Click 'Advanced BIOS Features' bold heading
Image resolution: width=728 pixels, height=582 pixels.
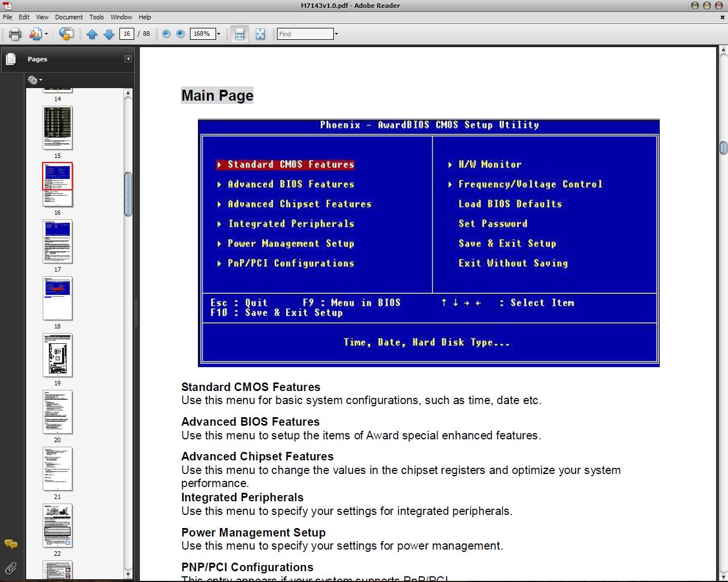(250, 422)
